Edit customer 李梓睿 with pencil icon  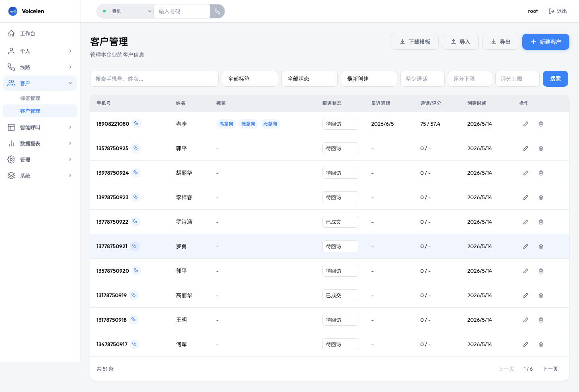526,197
